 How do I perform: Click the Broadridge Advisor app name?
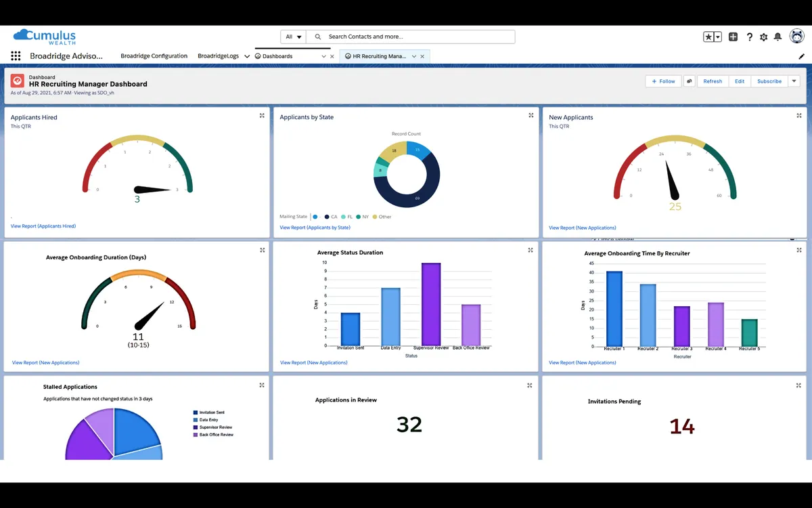[x=66, y=56]
